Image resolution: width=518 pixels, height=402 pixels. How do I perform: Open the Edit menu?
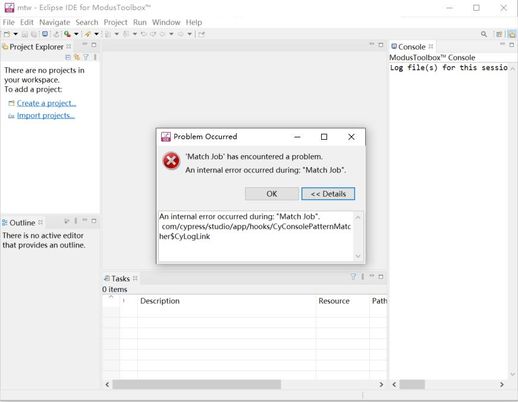coord(27,22)
